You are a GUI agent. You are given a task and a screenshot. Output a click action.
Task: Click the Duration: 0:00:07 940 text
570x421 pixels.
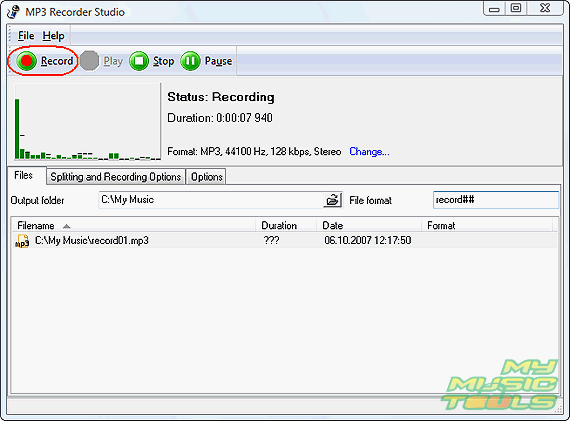(x=220, y=118)
